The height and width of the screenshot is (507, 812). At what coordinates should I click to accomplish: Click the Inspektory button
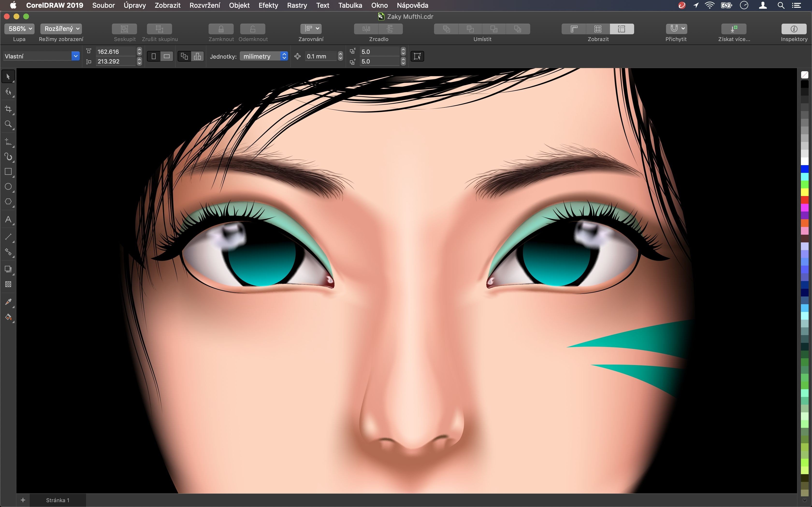pyautogui.click(x=794, y=29)
